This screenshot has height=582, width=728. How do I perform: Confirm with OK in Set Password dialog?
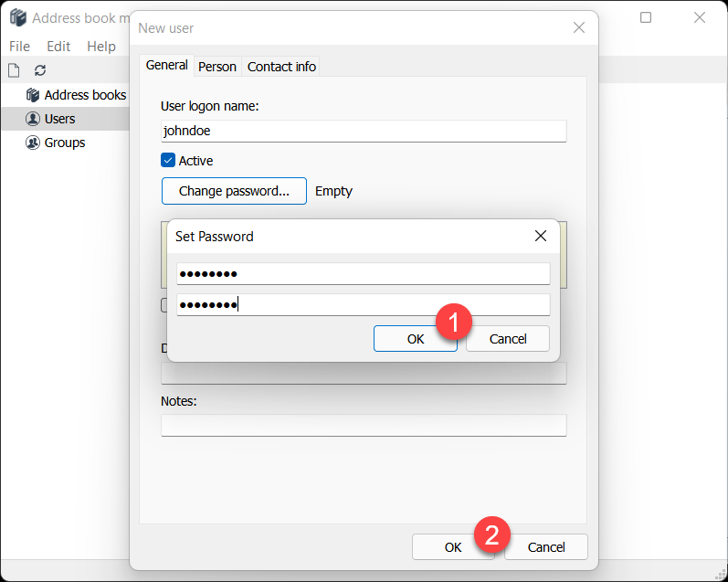(x=416, y=339)
